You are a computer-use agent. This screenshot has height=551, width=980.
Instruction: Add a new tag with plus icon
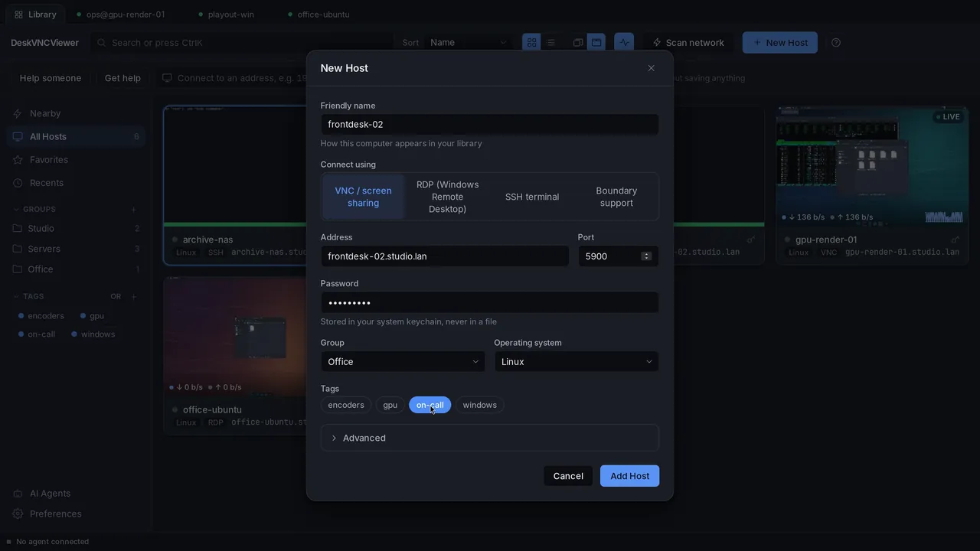coord(134,296)
